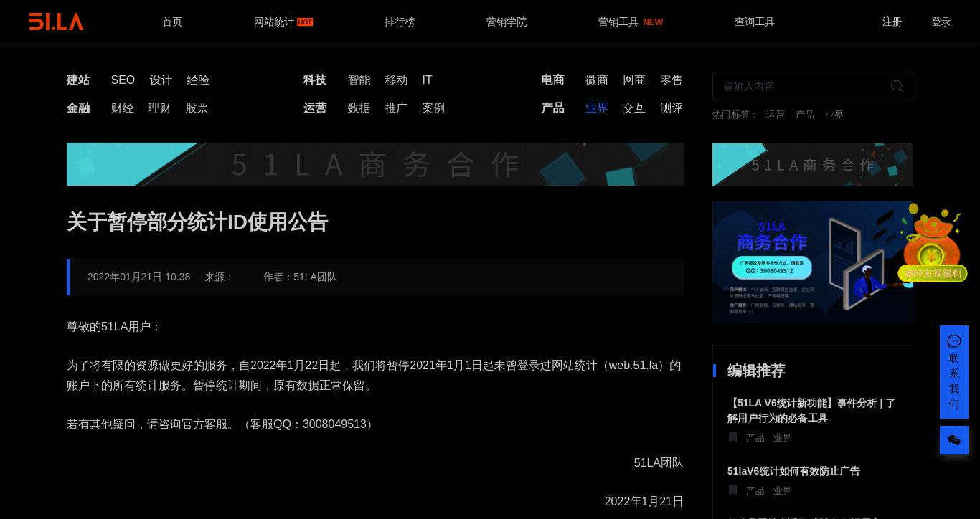Click the 登录 link

click(x=941, y=22)
